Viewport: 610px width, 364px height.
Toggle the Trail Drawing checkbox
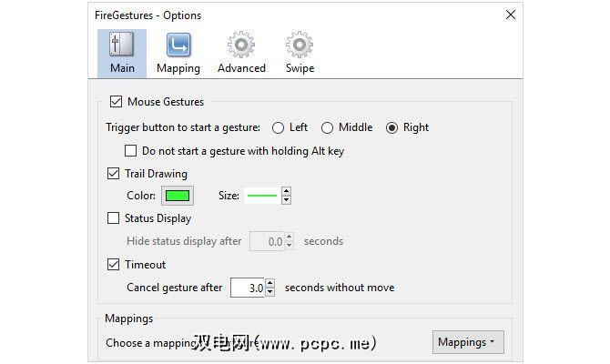pos(113,174)
